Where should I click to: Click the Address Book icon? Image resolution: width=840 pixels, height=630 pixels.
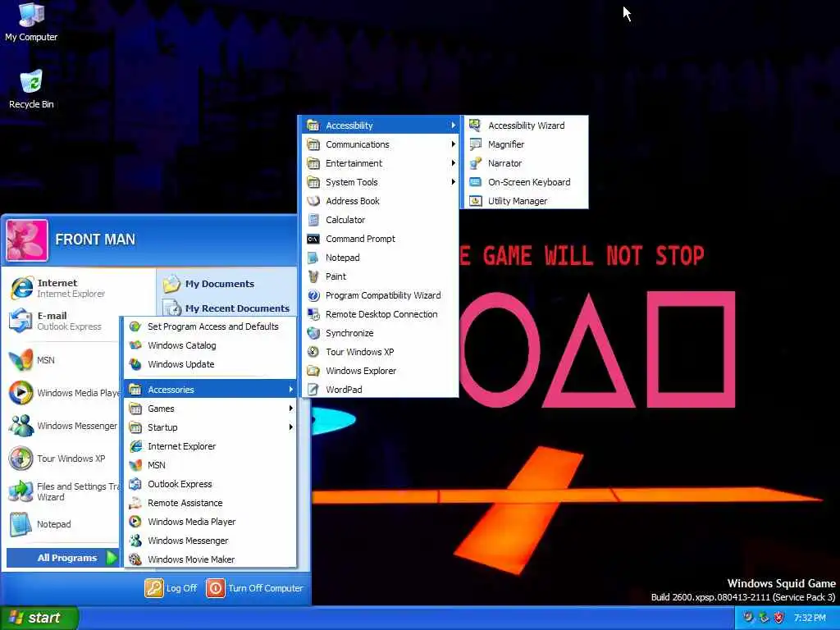(313, 201)
